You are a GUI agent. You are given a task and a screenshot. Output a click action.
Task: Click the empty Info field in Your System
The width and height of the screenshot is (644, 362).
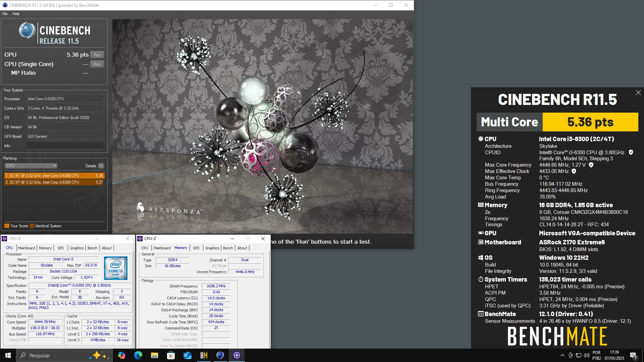[x=65, y=146]
